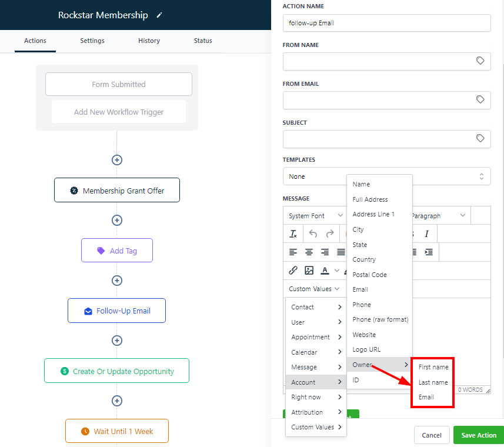504x447 pixels.
Task: Open the Templates dropdown
Action: click(x=386, y=176)
